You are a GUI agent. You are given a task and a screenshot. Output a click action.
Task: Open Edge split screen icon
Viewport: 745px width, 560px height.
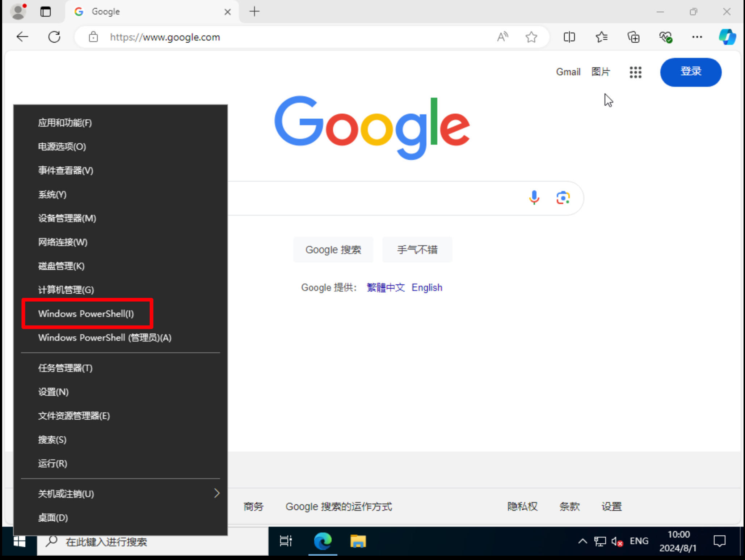(569, 37)
